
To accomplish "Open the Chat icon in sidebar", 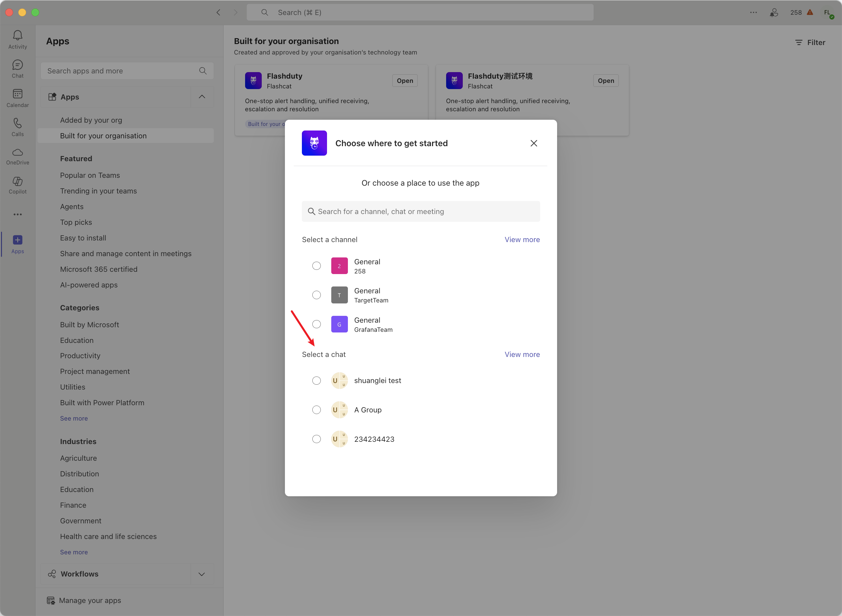I will click(18, 65).
